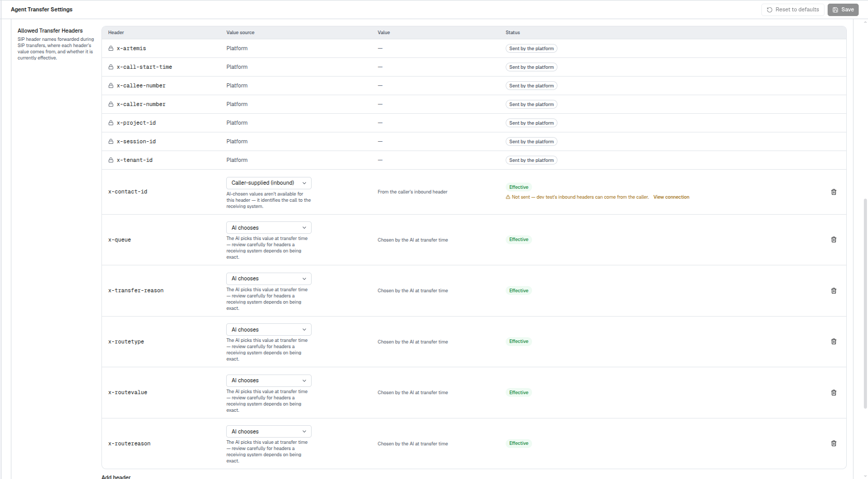The height and width of the screenshot is (479, 868).
Task: Open the x-queue value source dropdown
Action: click(269, 228)
